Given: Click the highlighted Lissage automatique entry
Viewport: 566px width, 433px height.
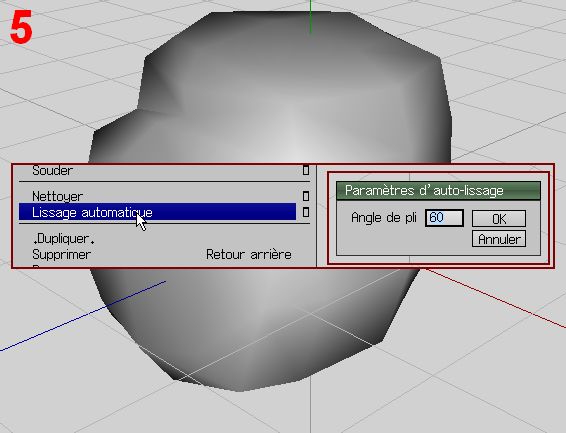Looking at the screenshot, I should tap(157, 212).
